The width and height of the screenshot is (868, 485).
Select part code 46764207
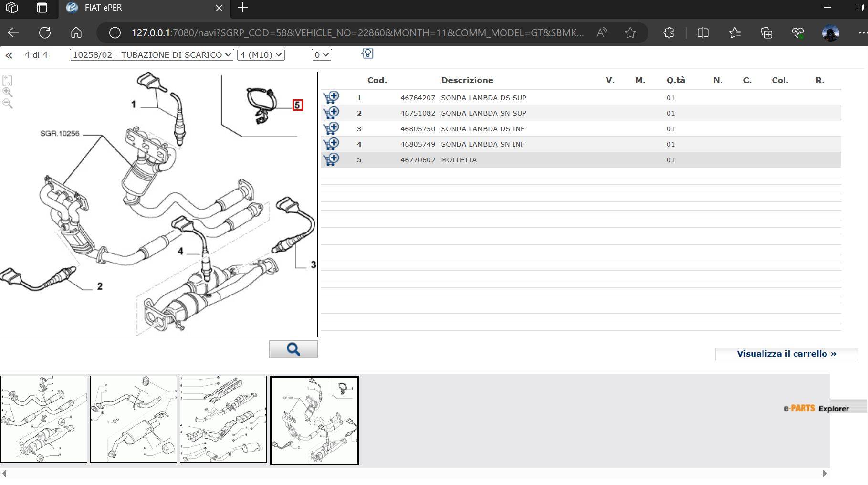tap(418, 98)
